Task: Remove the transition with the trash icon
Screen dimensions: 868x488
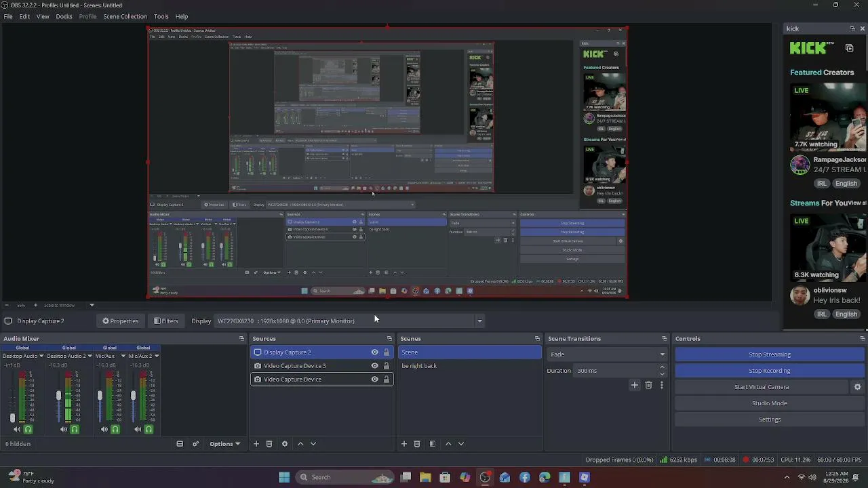Action: coord(648,385)
